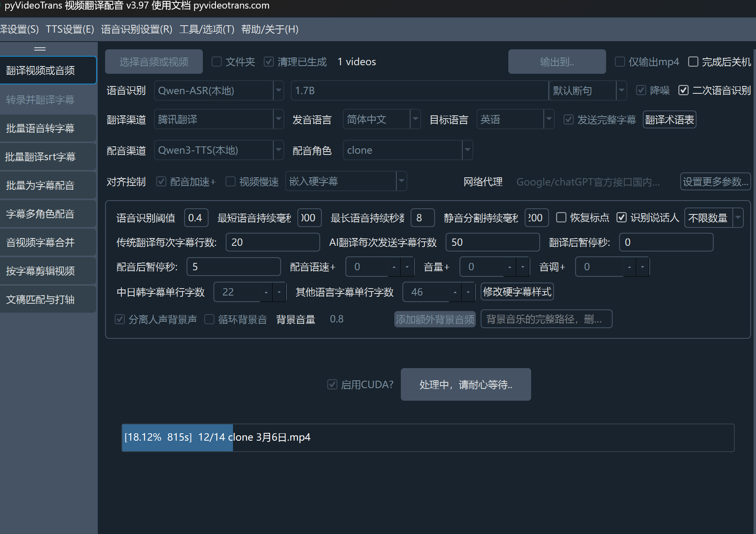Open the clone 配音角色 dropdown

pos(467,150)
